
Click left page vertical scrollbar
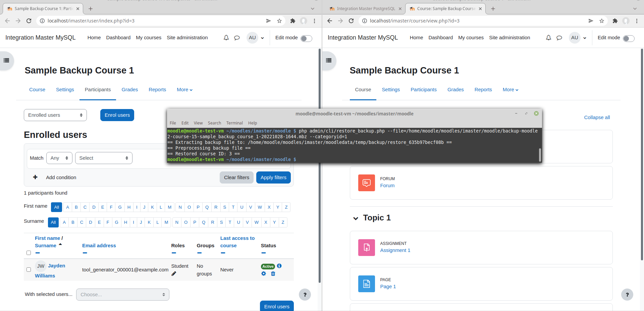[320, 166]
